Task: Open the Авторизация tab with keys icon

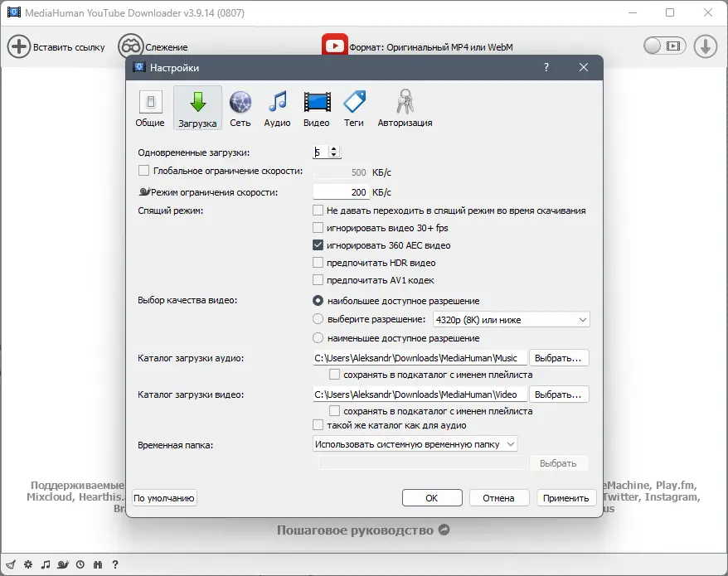Action: [x=405, y=109]
